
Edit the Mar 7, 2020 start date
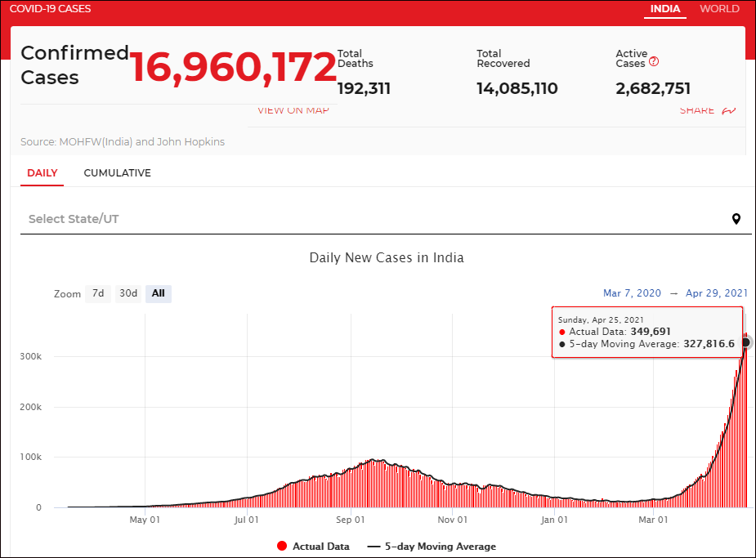(x=632, y=293)
